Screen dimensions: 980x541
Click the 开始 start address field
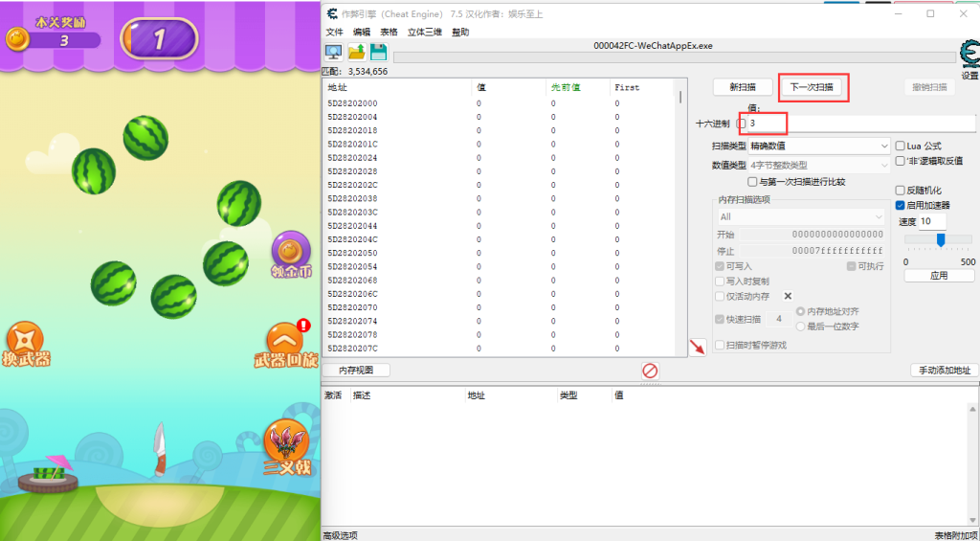(812, 235)
